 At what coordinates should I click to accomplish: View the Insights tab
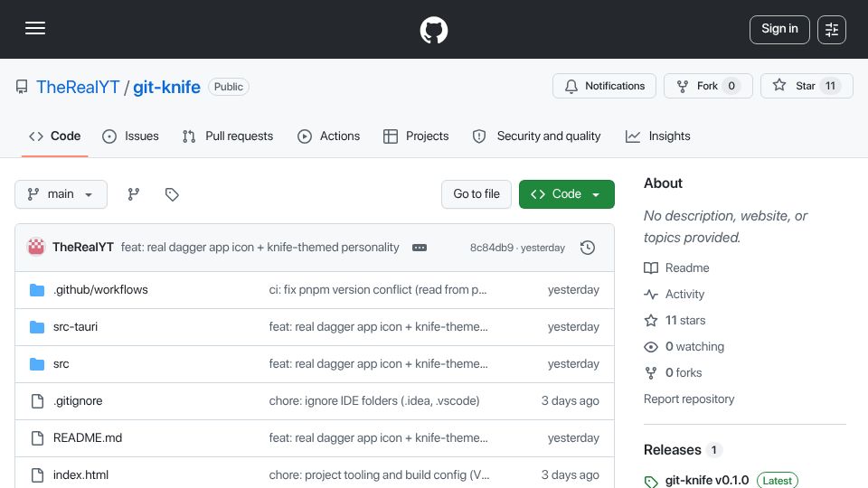tap(657, 136)
